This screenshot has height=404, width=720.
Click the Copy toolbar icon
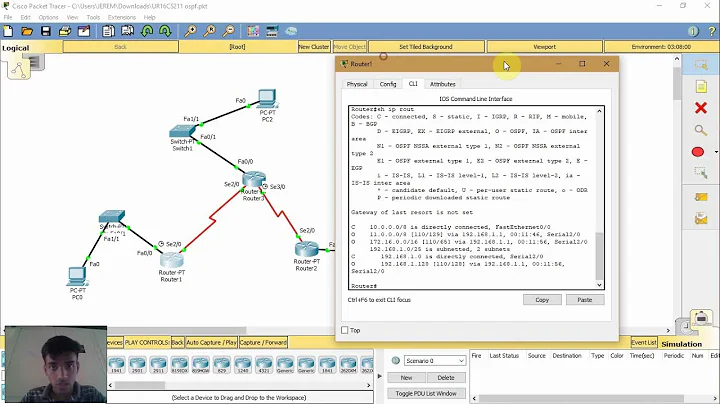tap(108, 31)
